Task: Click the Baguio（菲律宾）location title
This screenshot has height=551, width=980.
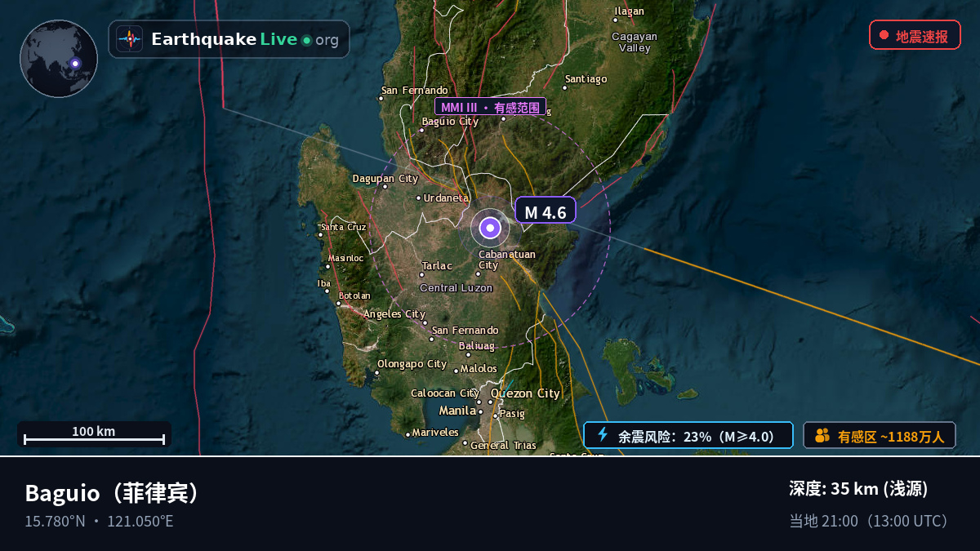Action: (112, 493)
